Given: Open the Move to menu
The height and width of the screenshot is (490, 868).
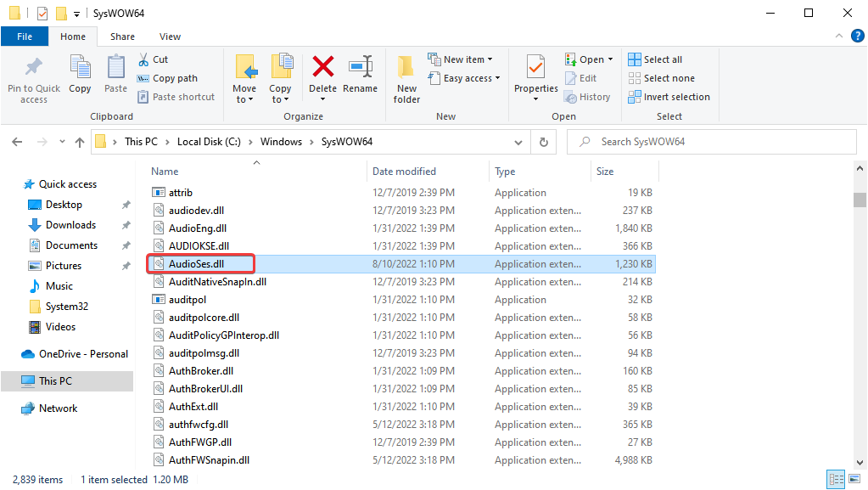Looking at the screenshot, I should pyautogui.click(x=244, y=79).
